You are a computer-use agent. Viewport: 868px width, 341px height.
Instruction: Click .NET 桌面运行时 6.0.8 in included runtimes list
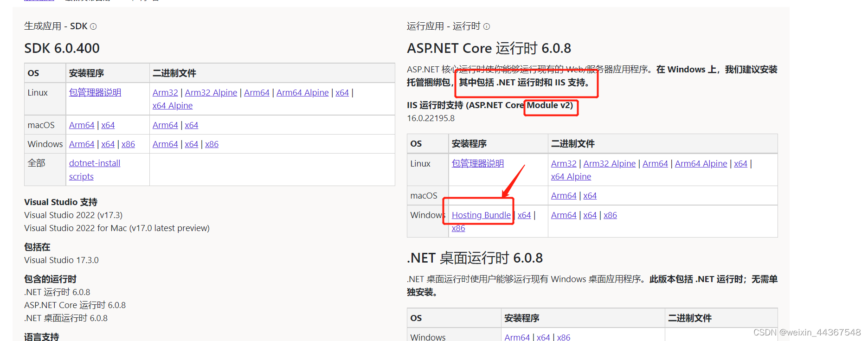click(66, 318)
